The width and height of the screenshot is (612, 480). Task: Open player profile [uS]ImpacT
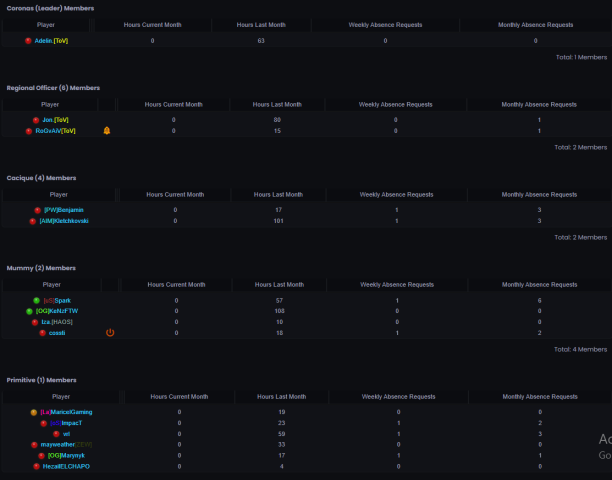66,423
